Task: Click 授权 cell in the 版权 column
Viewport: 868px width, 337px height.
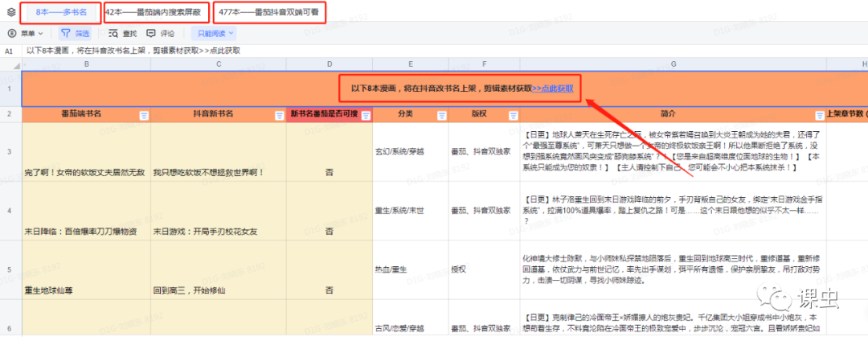Action: [x=485, y=270]
